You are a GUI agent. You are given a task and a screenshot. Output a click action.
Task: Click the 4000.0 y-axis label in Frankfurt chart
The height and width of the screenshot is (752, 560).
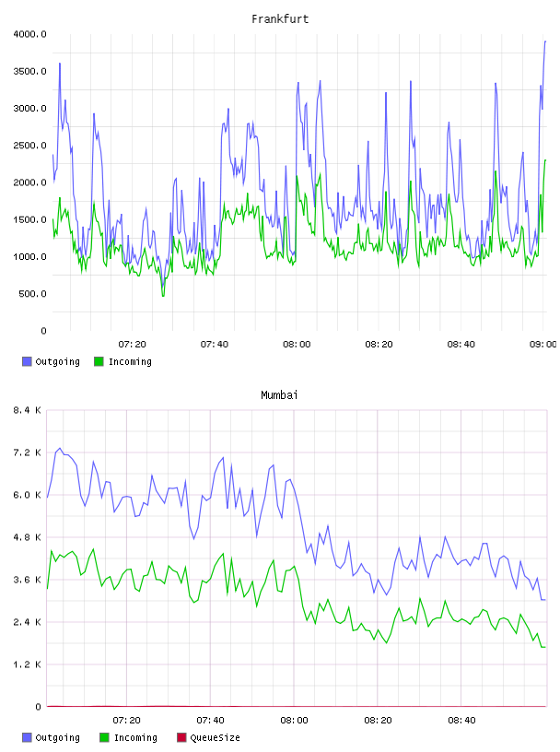click(x=29, y=34)
